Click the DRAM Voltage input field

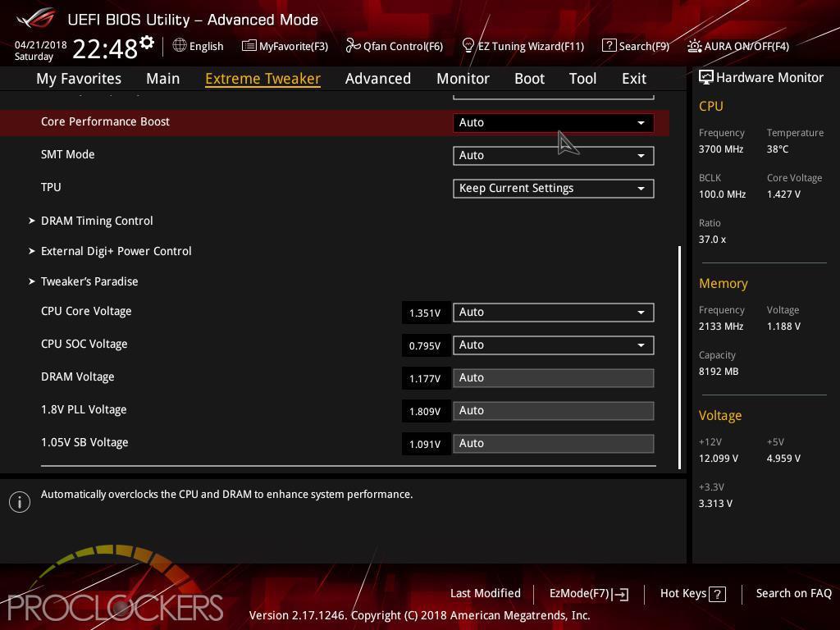point(554,377)
